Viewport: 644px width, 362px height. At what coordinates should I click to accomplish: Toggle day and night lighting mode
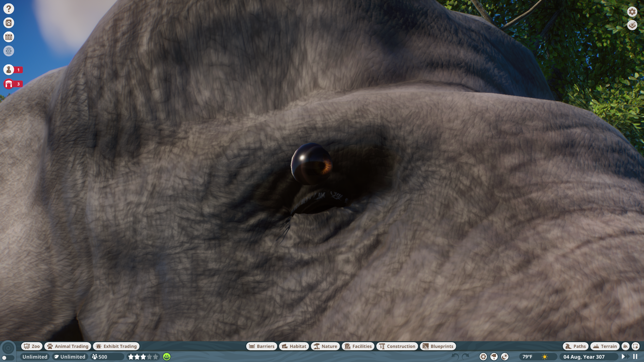point(504,357)
